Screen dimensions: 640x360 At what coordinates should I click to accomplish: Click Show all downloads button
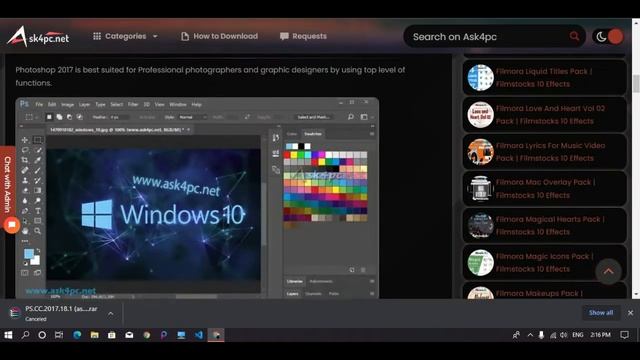(601, 313)
